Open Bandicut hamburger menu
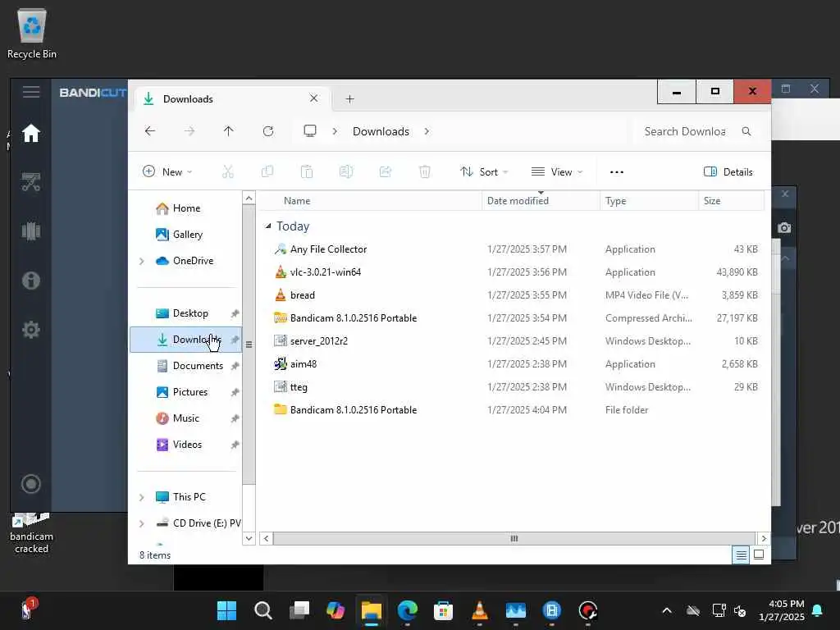 pyautogui.click(x=31, y=92)
